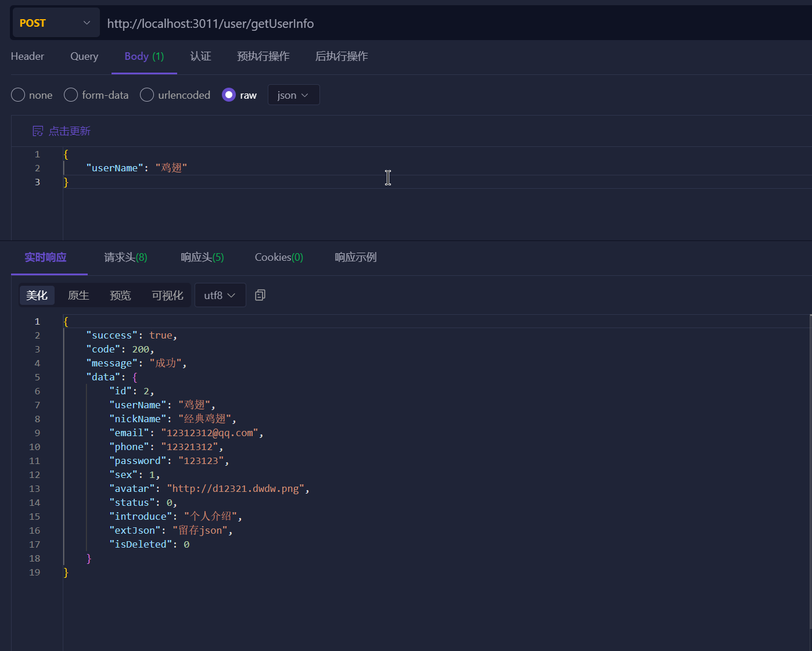Click request body line number 3

click(x=37, y=182)
